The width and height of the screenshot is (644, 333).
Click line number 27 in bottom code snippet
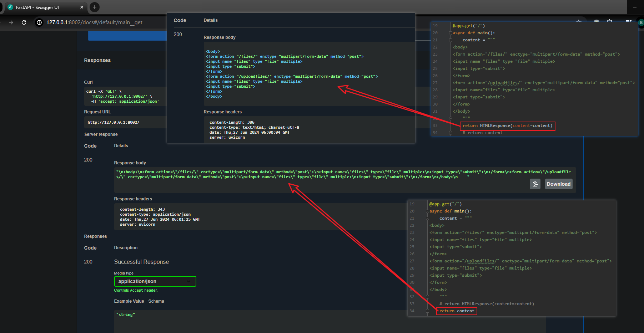[412, 261]
